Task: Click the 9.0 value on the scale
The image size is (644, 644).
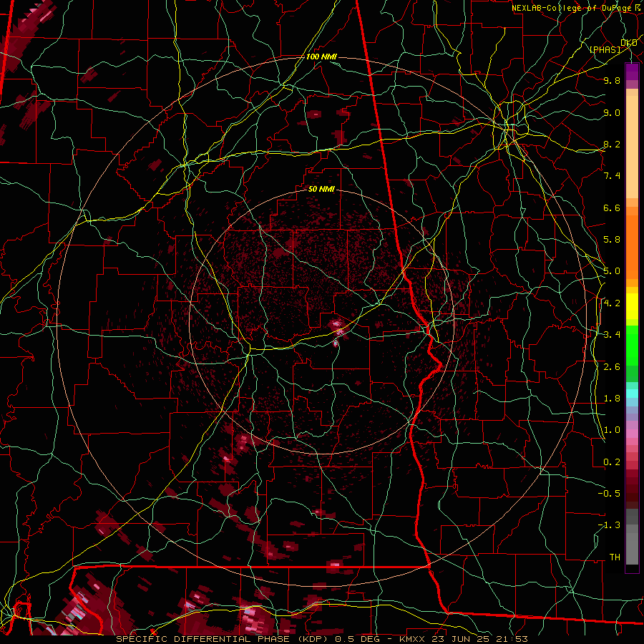Action: pos(612,113)
